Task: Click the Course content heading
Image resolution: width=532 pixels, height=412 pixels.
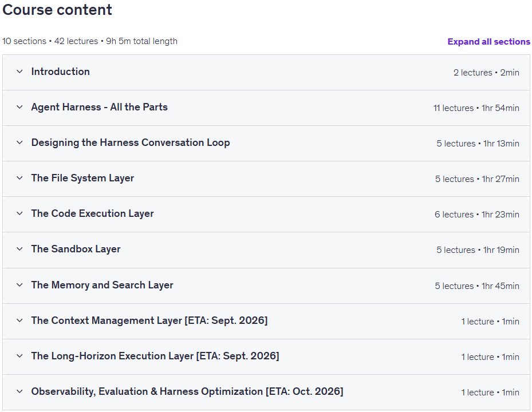Action: click(x=57, y=10)
